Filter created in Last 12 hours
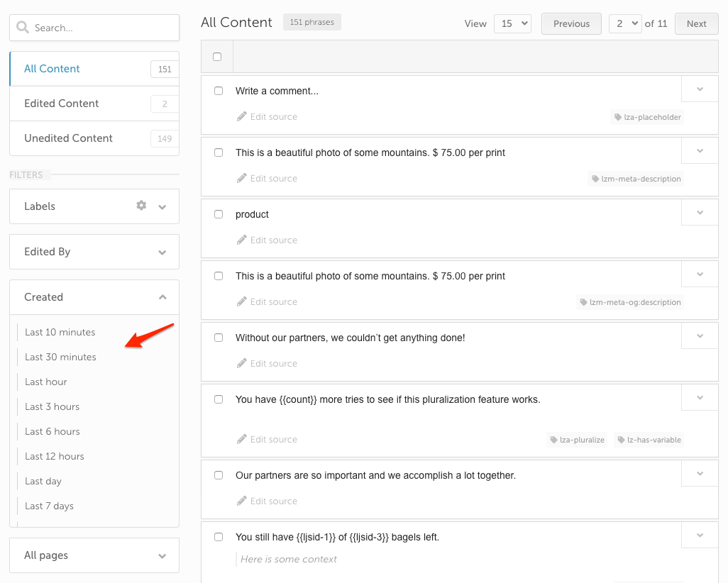This screenshot has height=583, width=728. (x=55, y=456)
